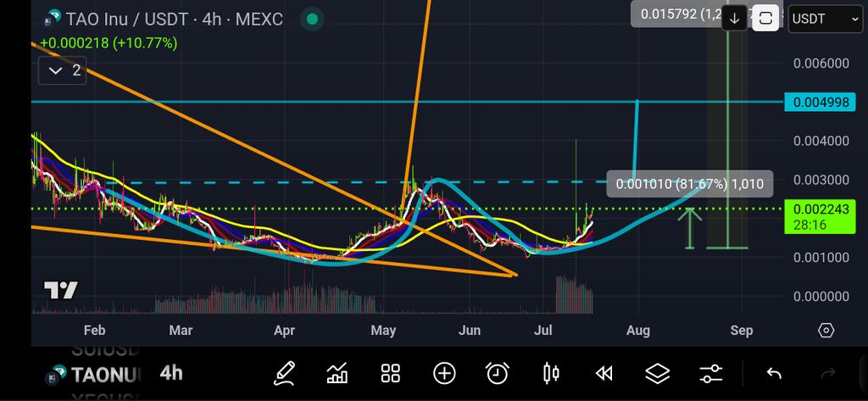
Task: Create an alert with the alarm clock icon
Action: coord(497,373)
